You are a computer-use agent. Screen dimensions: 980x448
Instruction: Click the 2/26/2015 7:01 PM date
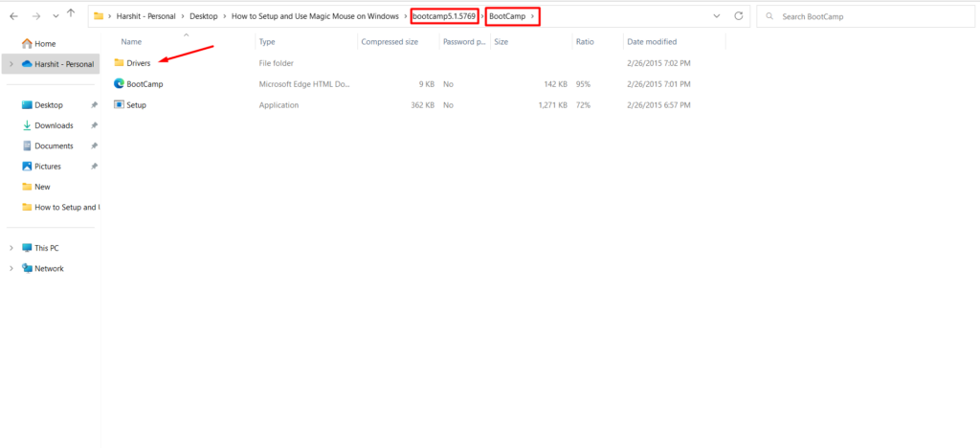pos(658,83)
